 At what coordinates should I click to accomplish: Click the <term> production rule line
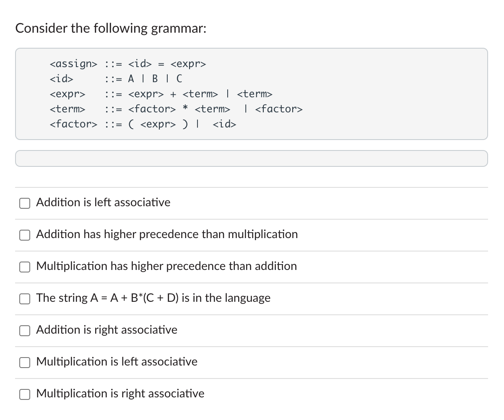tap(176, 109)
